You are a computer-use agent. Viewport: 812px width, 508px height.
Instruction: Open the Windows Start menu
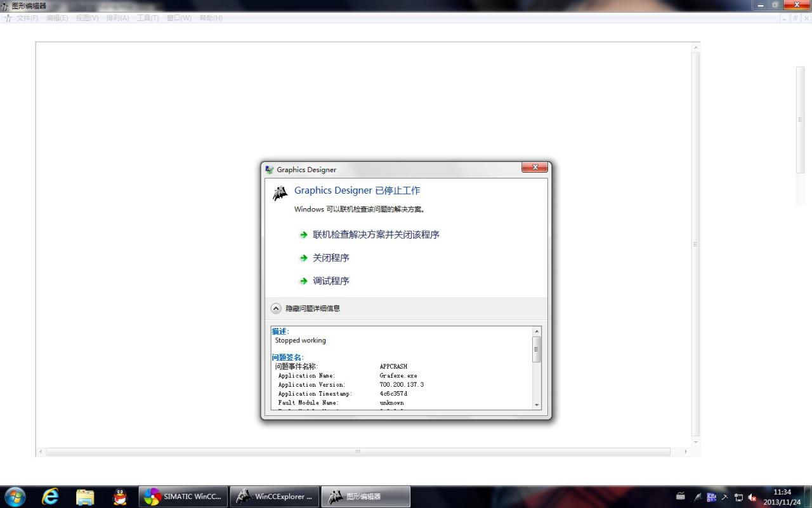pos(15,497)
